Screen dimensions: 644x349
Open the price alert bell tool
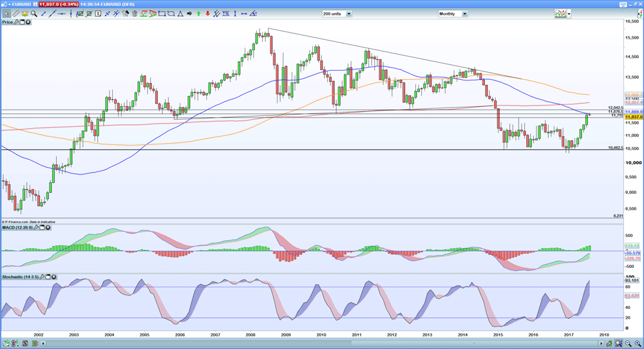point(24,14)
